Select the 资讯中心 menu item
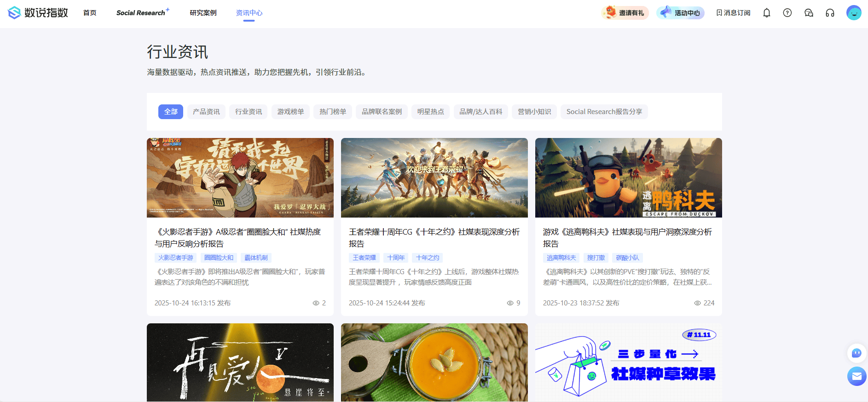868x402 pixels. click(x=249, y=13)
